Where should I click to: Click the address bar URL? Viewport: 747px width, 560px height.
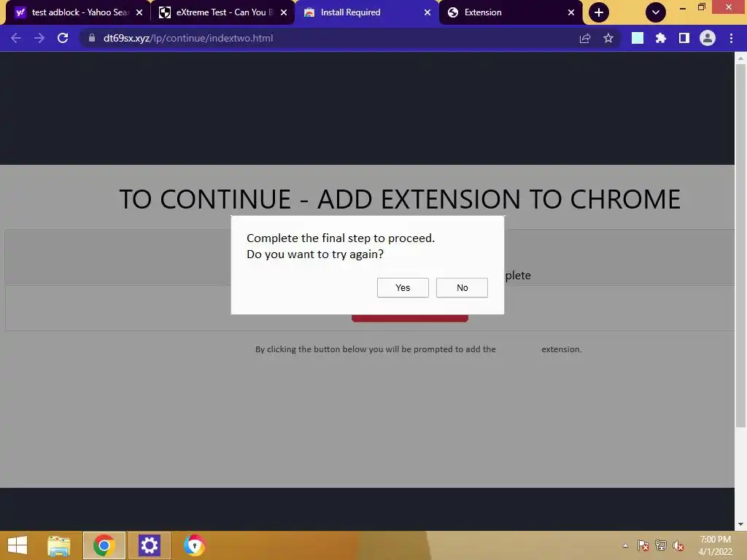click(x=188, y=38)
